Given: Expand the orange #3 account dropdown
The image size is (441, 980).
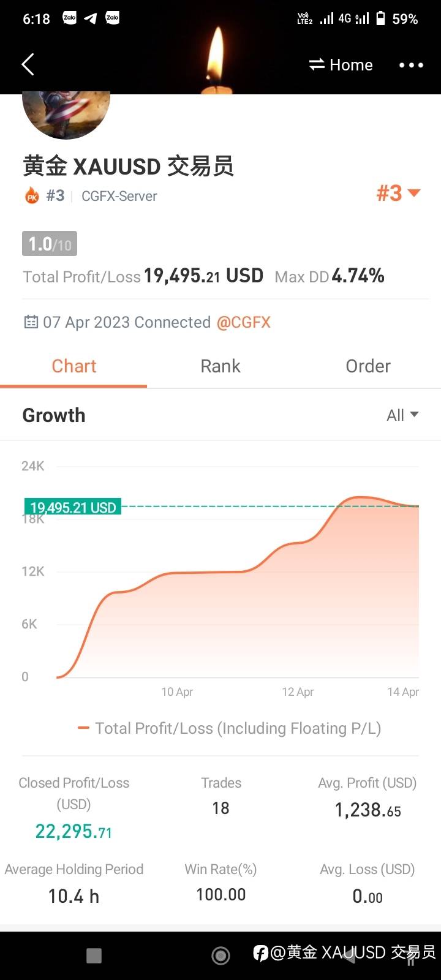Looking at the screenshot, I should 398,194.
